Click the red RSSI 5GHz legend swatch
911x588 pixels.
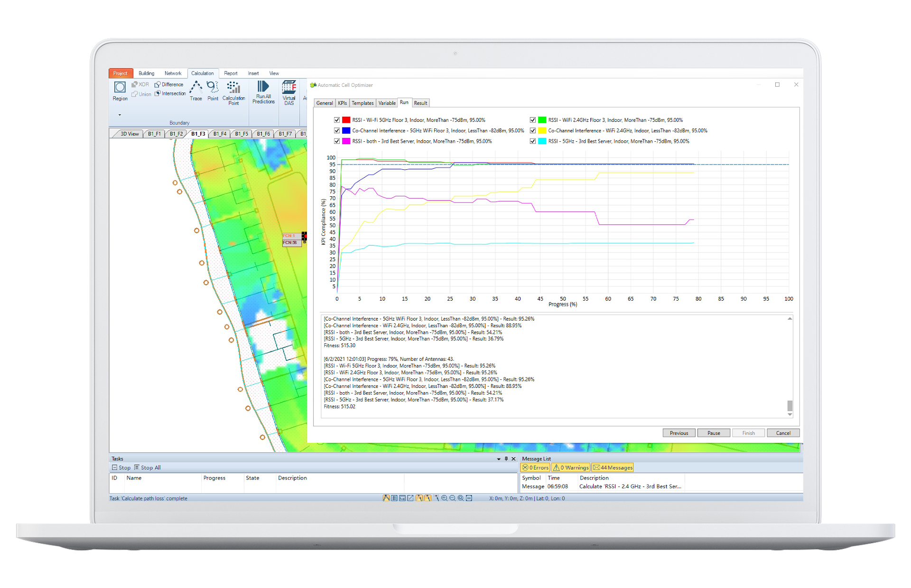346,120
